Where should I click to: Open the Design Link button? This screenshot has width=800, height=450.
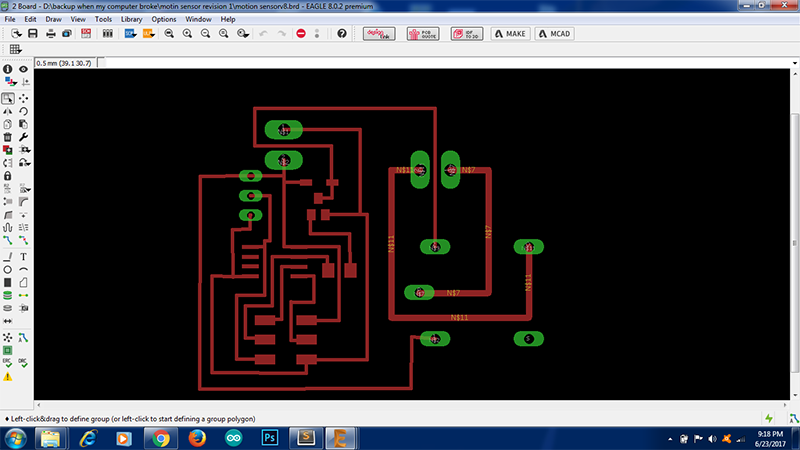pyautogui.click(x=379, y=34)
